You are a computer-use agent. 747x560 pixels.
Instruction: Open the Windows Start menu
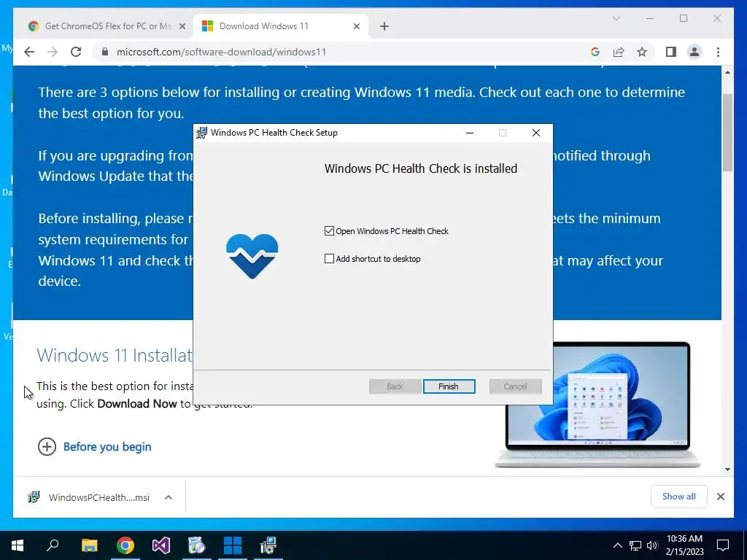(x=18, y=545)
